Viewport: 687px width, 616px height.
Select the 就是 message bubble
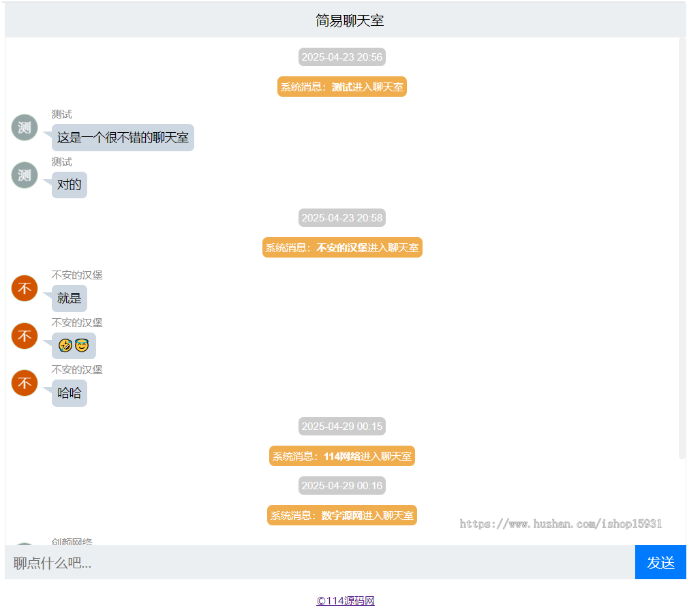(x=70, y=298)
